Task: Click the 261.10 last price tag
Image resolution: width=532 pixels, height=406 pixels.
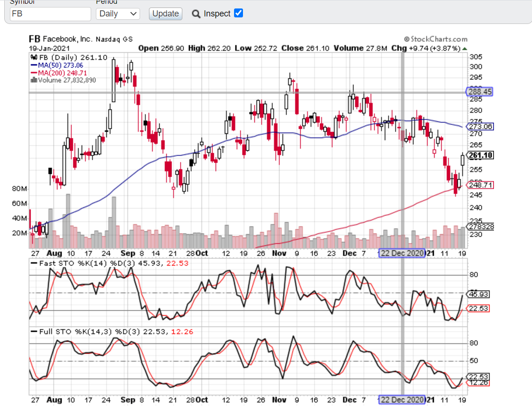Action: point(480,156)
